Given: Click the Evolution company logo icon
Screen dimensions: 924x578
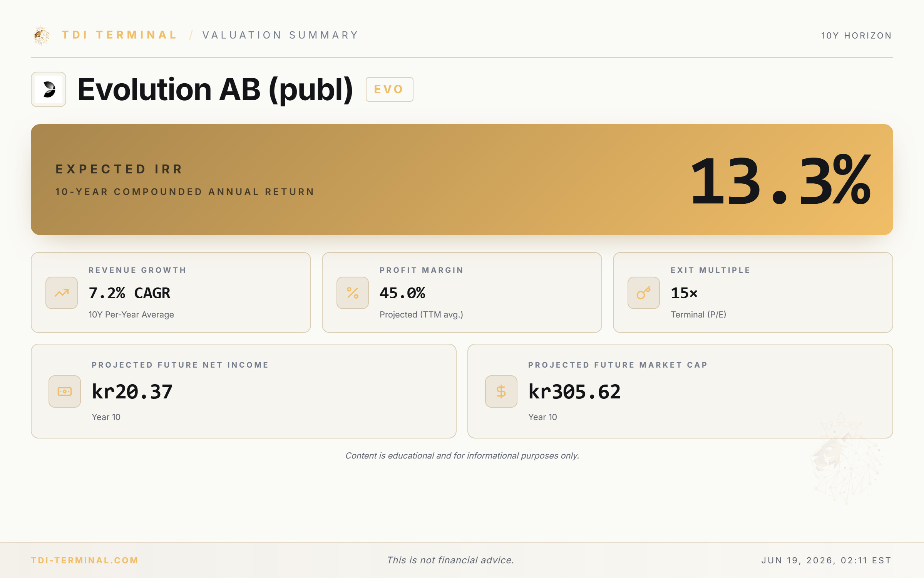Looking at the screenshot, I should point(49,89).
